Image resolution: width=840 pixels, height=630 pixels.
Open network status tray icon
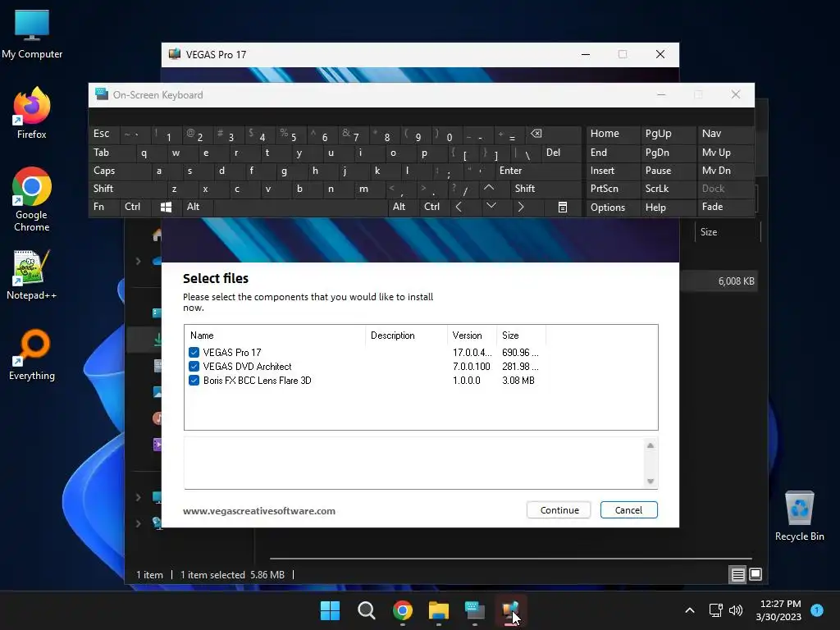[x=715, y=610]
